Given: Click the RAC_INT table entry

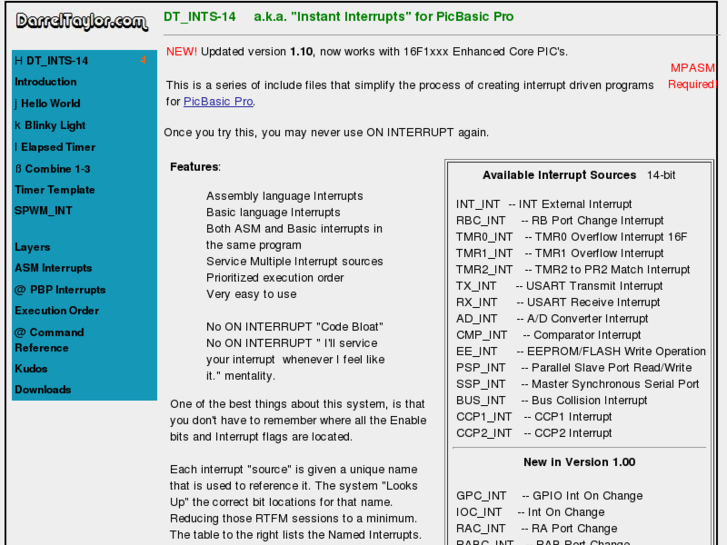Looking at the screenshot, I should point(536,529).
